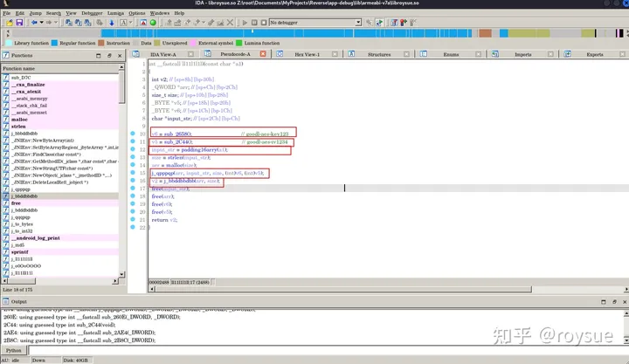This screenshot has width=629, height=364.
Task: Click the Function name column header
Action: pos(60,69)
